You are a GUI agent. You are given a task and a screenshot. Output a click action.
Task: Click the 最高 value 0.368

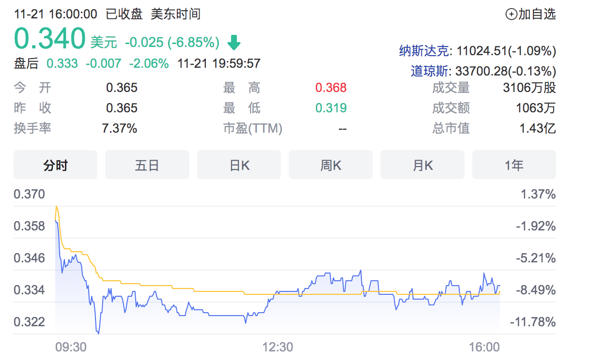[331, 88]
